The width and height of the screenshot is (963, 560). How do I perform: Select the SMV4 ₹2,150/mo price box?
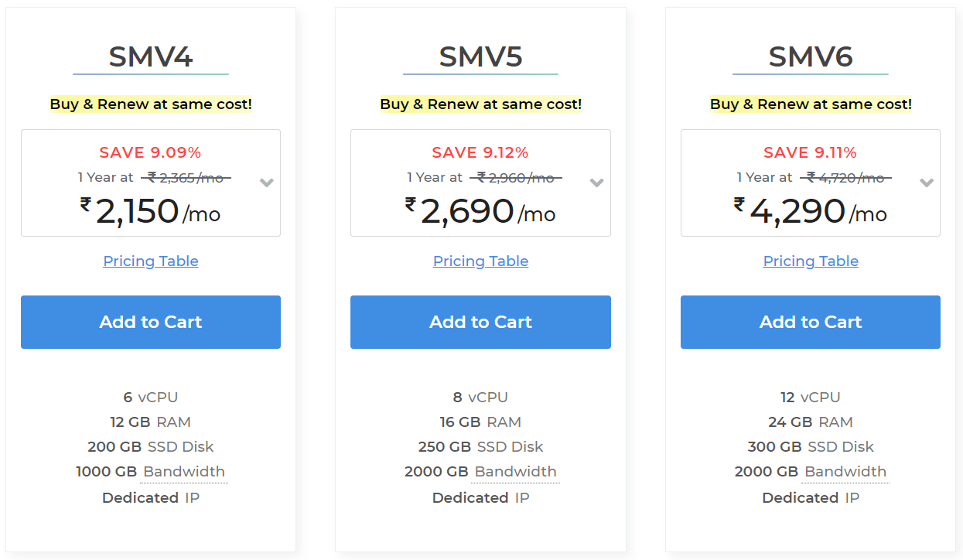151,183
